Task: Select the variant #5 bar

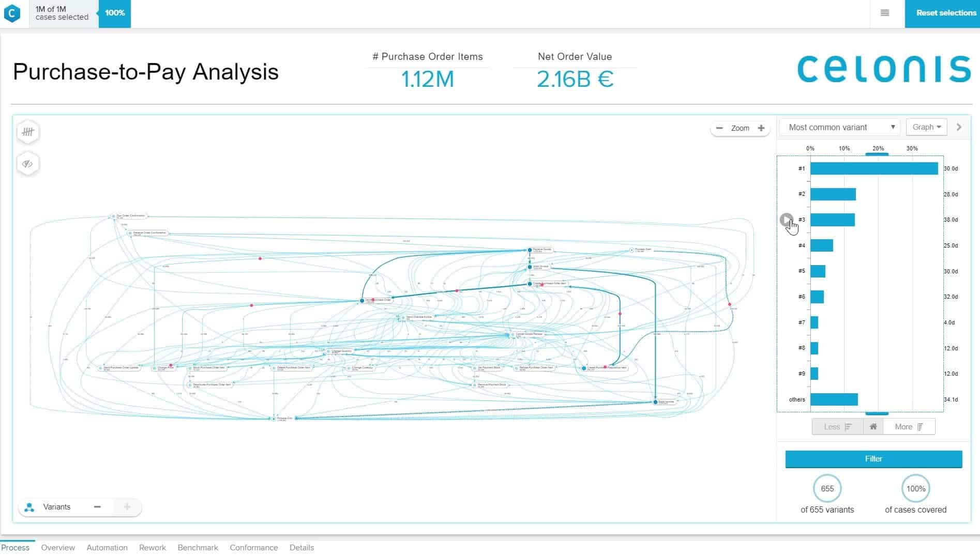Action: (x=818, y=271)
